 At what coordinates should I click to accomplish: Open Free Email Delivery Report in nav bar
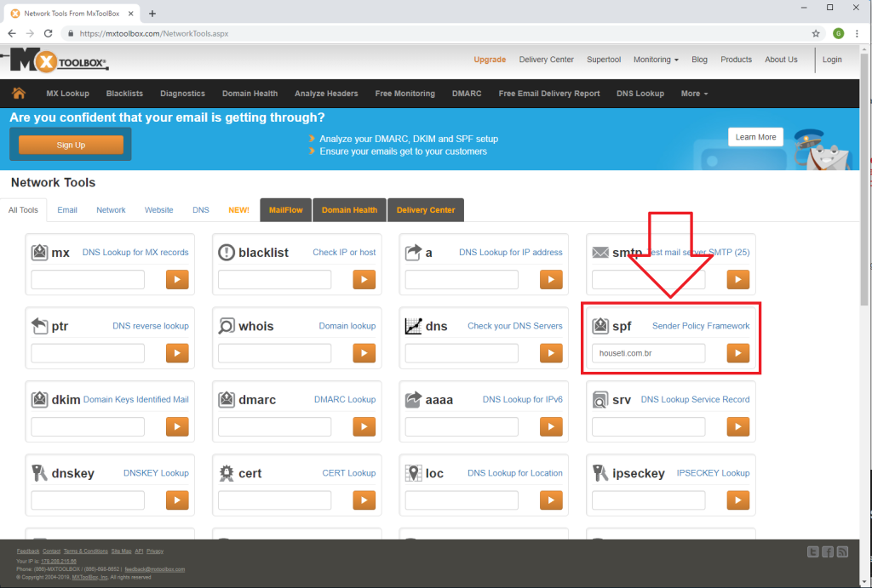pos(549,94)
